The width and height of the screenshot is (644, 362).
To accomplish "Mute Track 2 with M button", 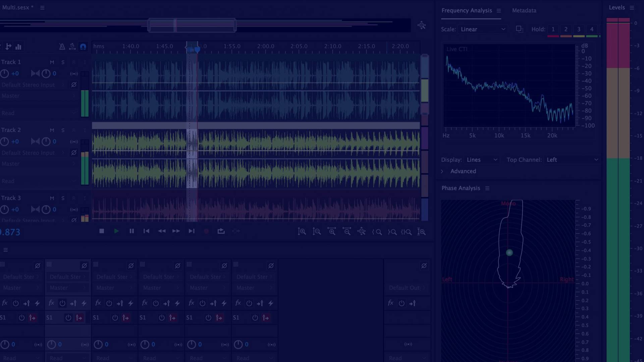I will (x=52, y=130).
